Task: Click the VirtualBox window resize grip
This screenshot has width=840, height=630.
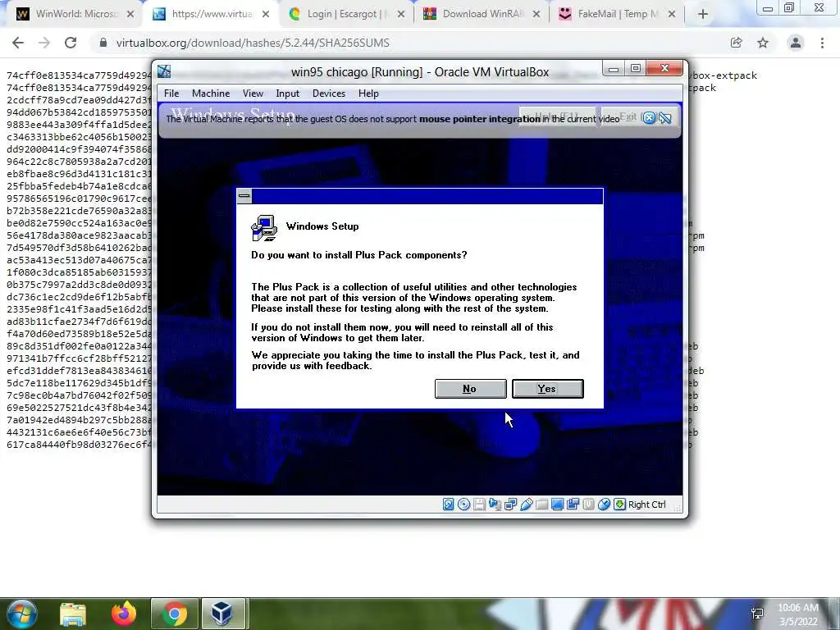Action: click(678, 507)
